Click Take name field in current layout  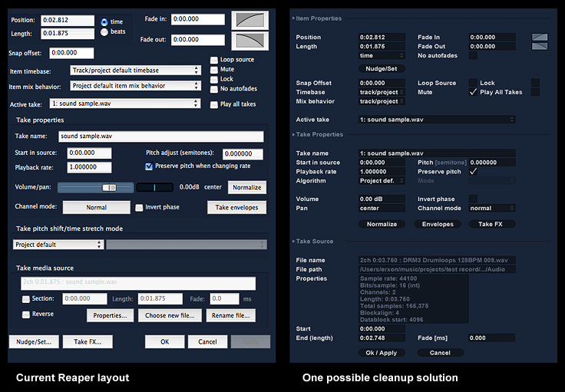pos(160,137)
